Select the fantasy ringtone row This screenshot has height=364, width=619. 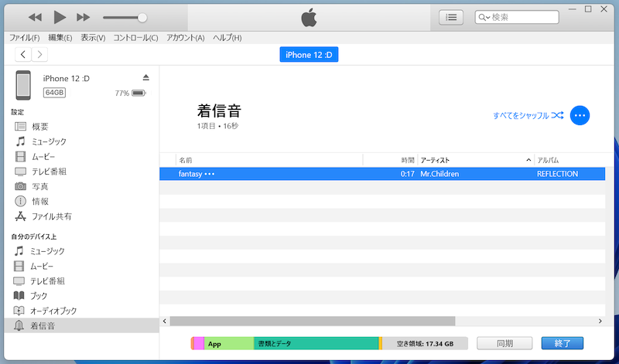(x=309, y=174)
